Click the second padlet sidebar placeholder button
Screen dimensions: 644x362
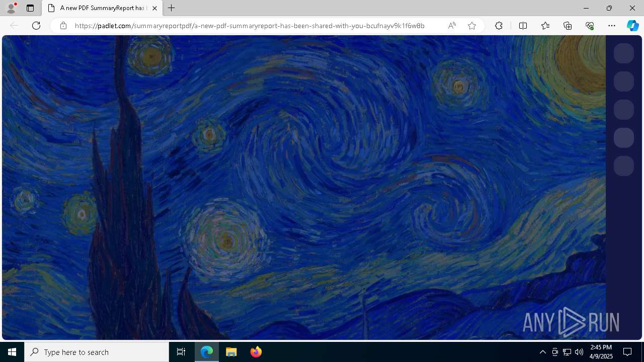[624, 81]
